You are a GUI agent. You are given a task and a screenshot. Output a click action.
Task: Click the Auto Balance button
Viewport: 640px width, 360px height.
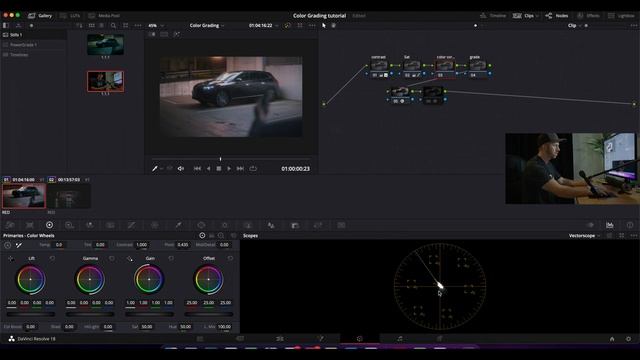coord(8,245)
